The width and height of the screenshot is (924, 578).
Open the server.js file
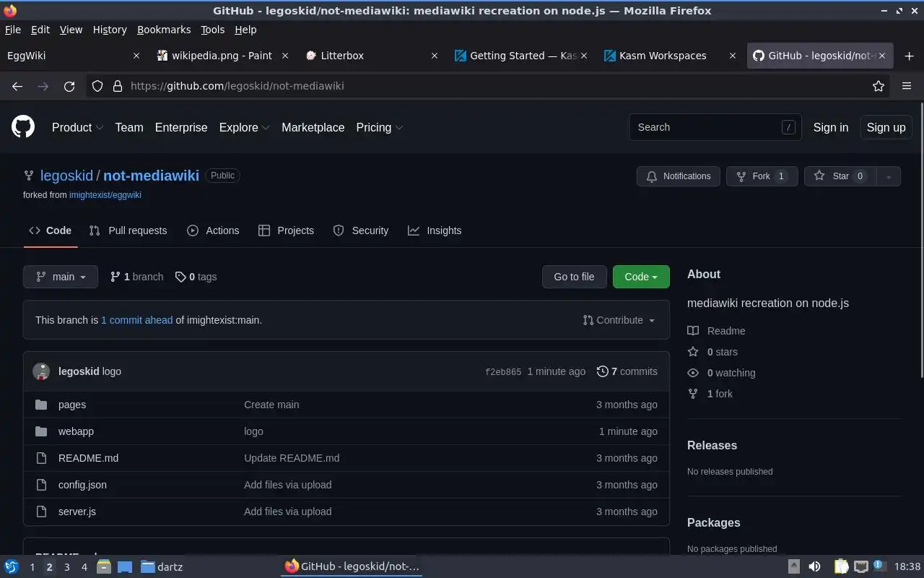tap(77, 512)
